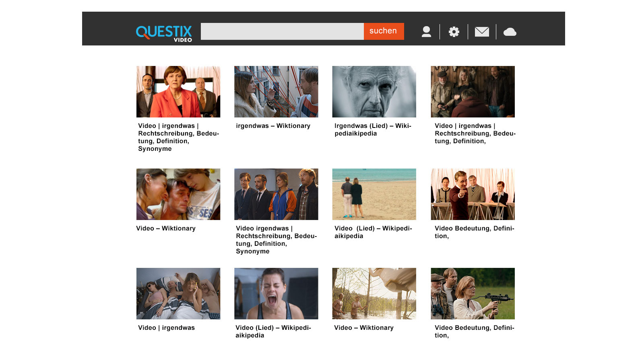Image resolution: width=644 pixels, height=362 pixels.
Task: Open 'Video (Lied)' link under beach image
Action: tap(373, 232)
